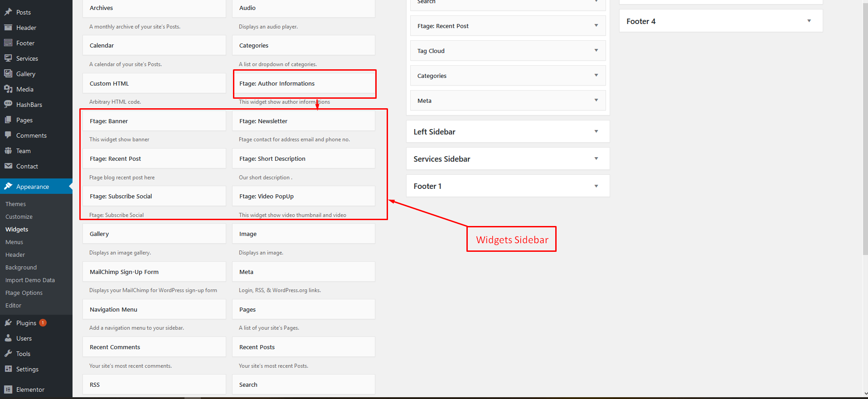Select the Custom HTML available widget
The height and width of the screenshot is (399, 868).
(x=154, y=83)
